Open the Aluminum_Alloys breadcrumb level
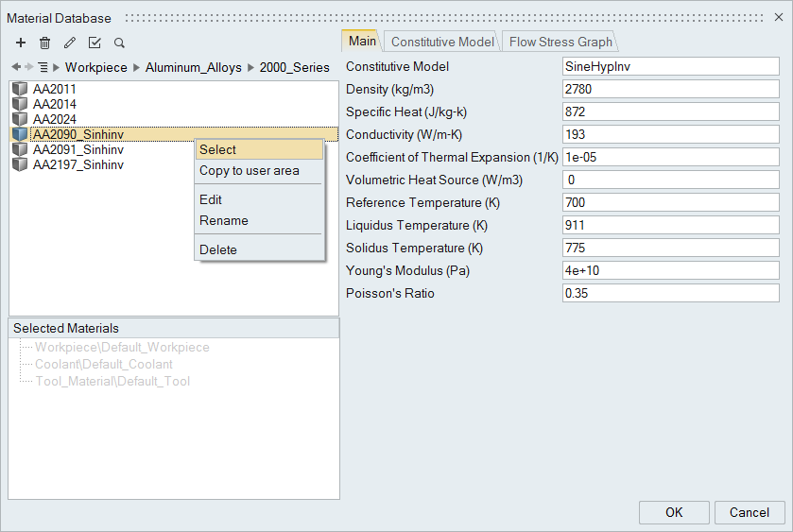 pos(193,67)
